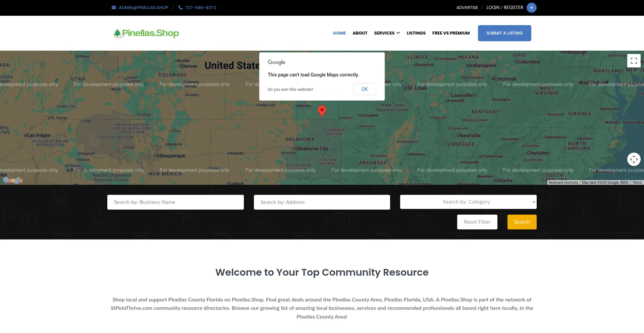This screenshot has height=333, width=644.
Task: Expand the Services menu chevron
Action: pyautogui.click(x=398, y=33)
